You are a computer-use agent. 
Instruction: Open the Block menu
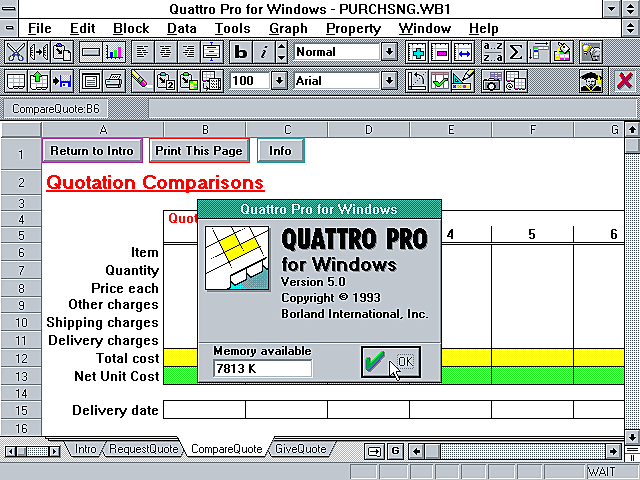pyautogui.click(x=131, y=29)
